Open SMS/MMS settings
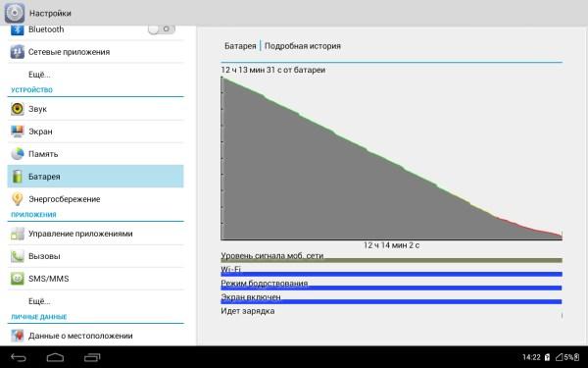The width and height of the screenshot is (588, 368). [96, 279]
